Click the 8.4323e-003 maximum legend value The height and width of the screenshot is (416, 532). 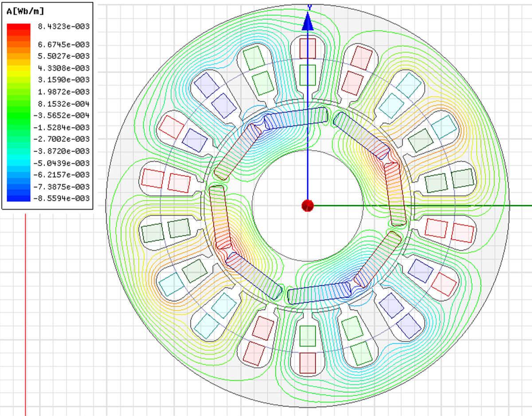point(63,27)
